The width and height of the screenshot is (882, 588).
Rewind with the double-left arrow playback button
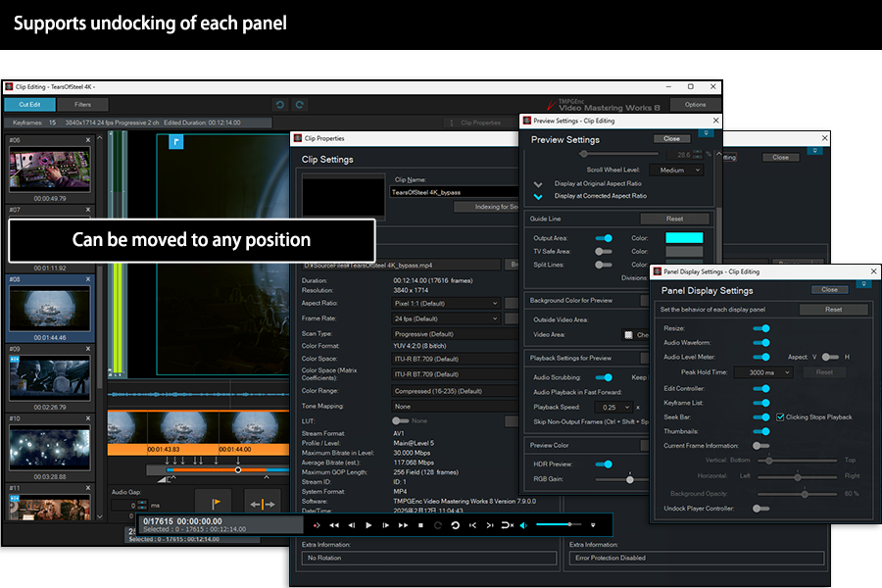[334, 525]
